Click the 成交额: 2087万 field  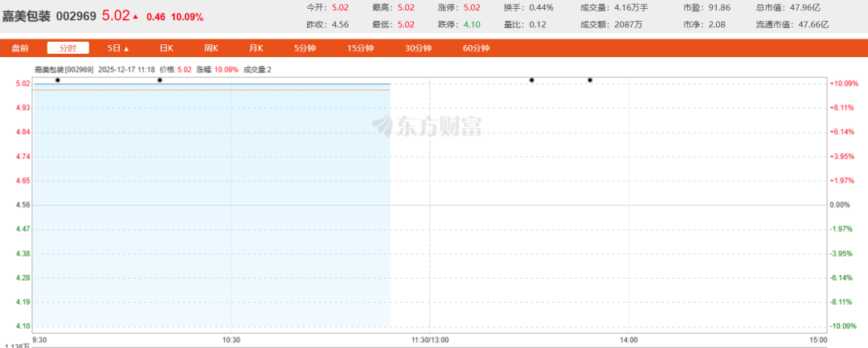(612, 24)
